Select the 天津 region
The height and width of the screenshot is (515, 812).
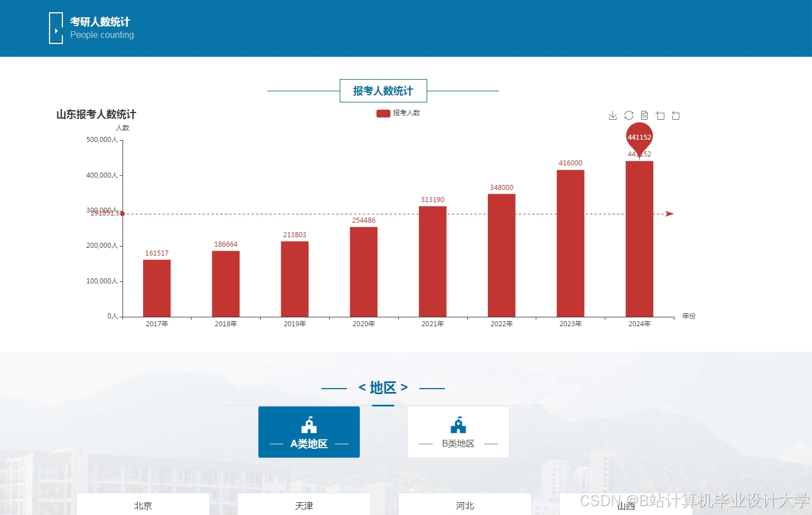(304, 506)
